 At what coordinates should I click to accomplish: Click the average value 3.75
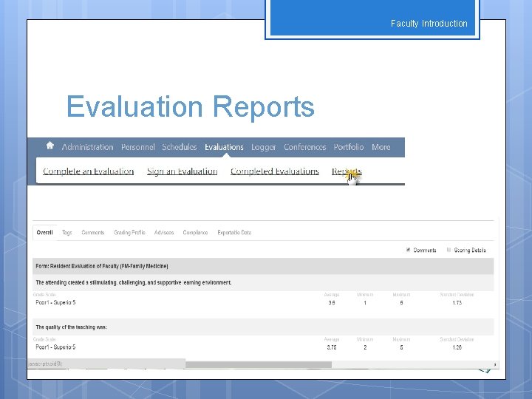click(x=332, y=347)
